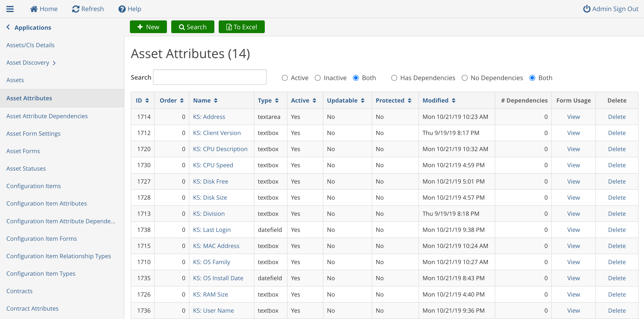This screenshot has height=319, width=644.
Task: Sort attributes by Name column
Action: coord(204,100)
